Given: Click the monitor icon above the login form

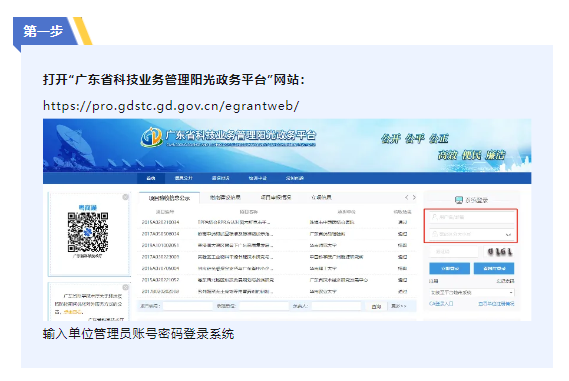Looking at the screenshot, I should pos(459,200).
